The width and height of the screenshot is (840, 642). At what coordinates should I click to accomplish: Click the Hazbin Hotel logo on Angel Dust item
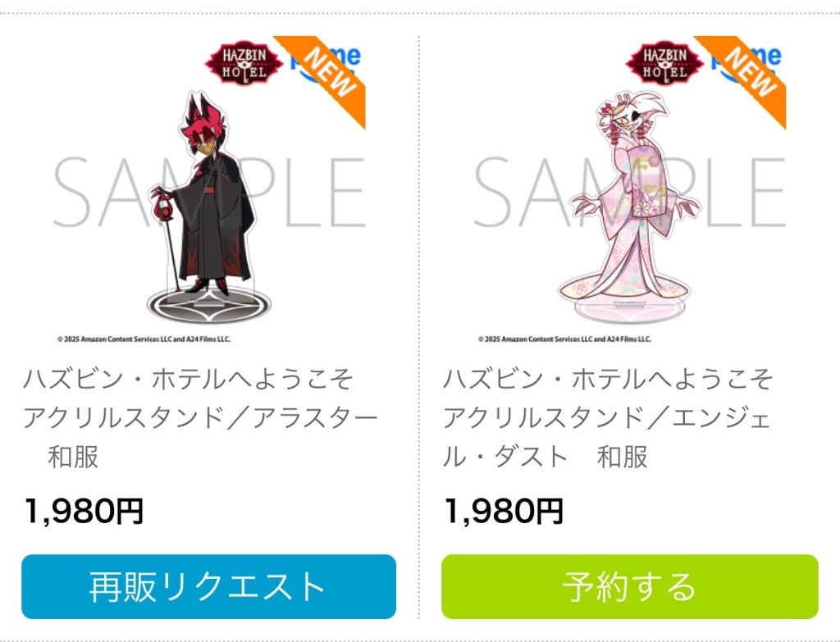tap(664, 63)
